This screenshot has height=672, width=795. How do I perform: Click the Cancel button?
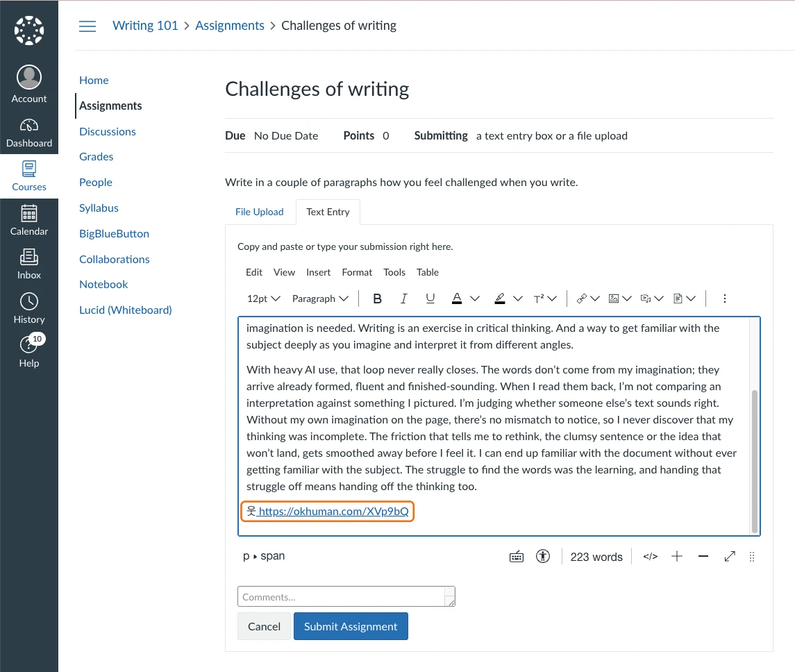coord(264,626)
